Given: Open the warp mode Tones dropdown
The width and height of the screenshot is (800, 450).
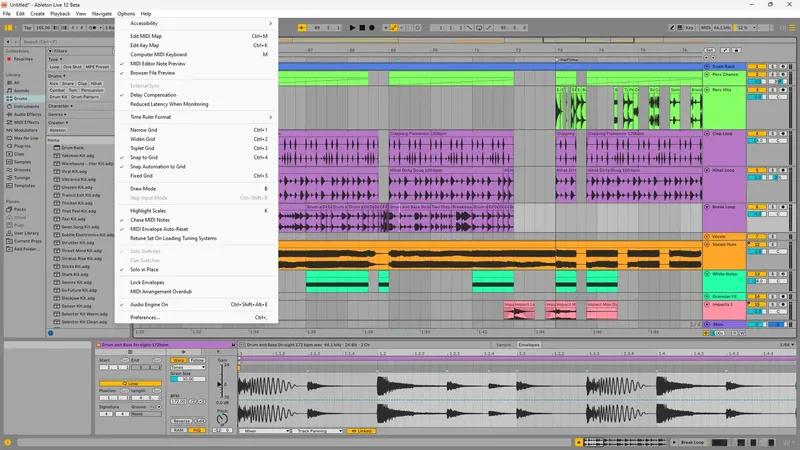Looking at the screenshot, I should [189, 367].
